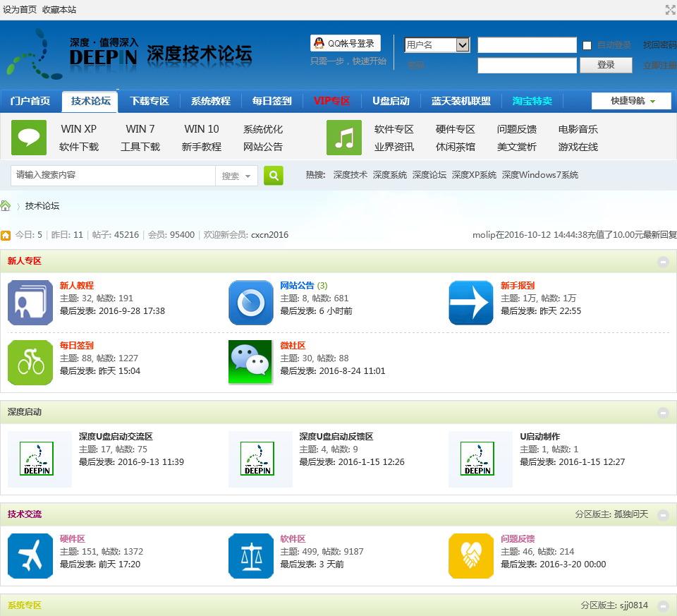Toggle the 自动登录 checkbox
Screen dimensions: 677x616
click(x=587, y=45)
